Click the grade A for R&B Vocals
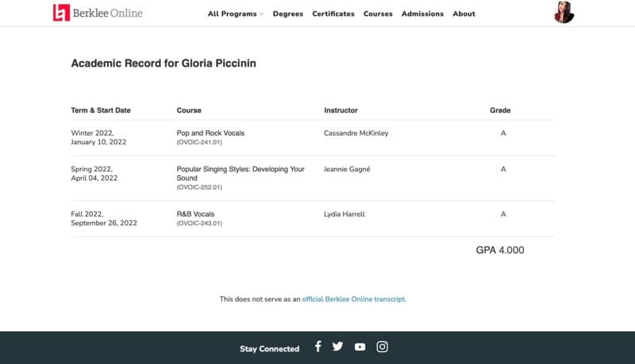Screen dimensions: 635x364 point(503,214)
